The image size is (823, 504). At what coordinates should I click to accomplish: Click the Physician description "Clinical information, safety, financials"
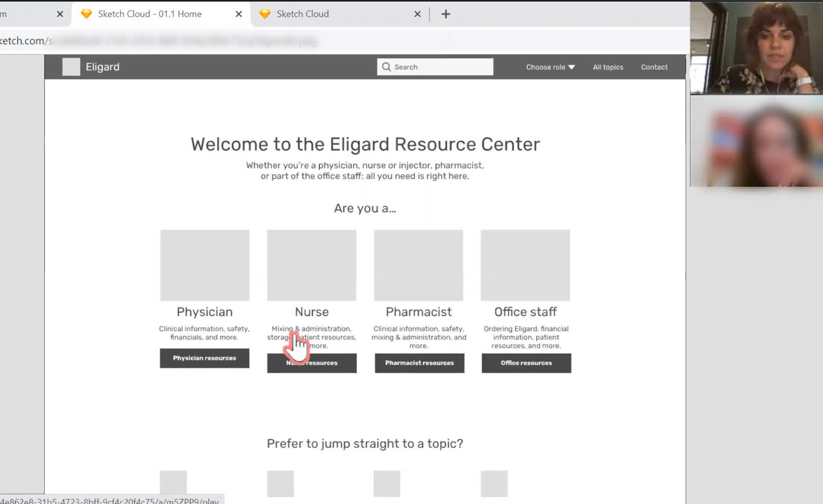tap(204, 333)
